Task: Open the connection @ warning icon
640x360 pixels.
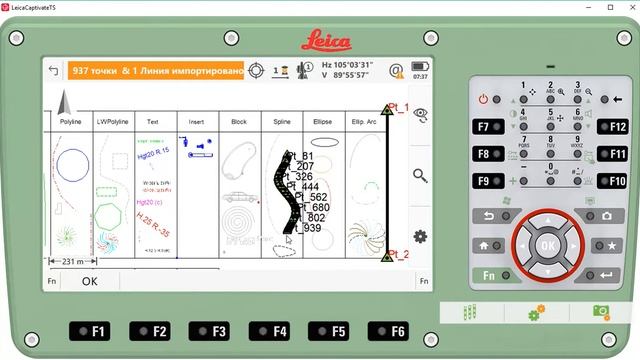Action: 396,71
